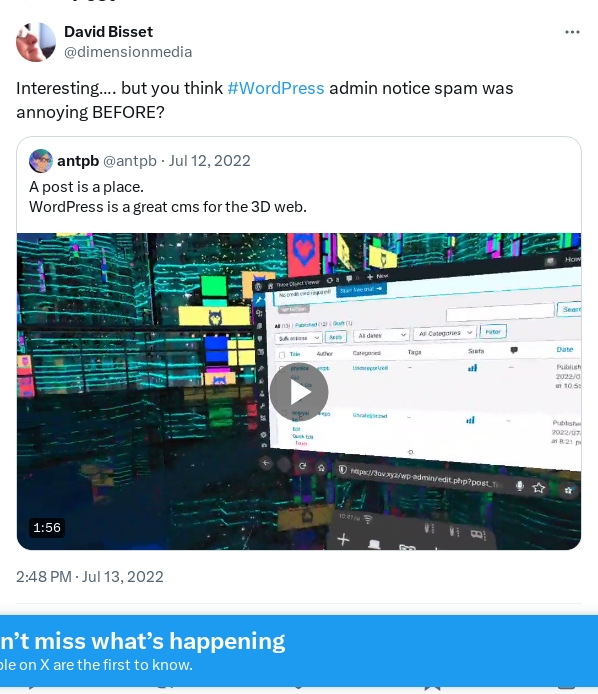The image size is (598, 694).
Task: Open the All dates dropdown in video
Action: click(x=382, y=335)
